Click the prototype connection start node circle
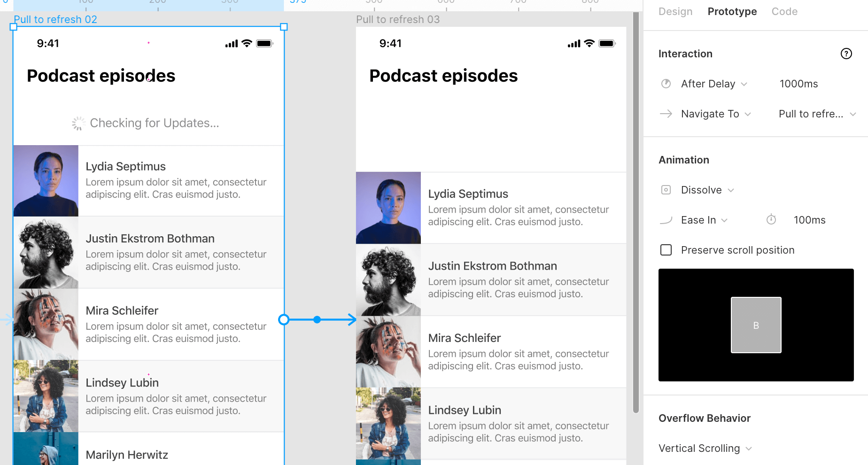The width and height of the screenshot is (868, 465). (284, 320)
